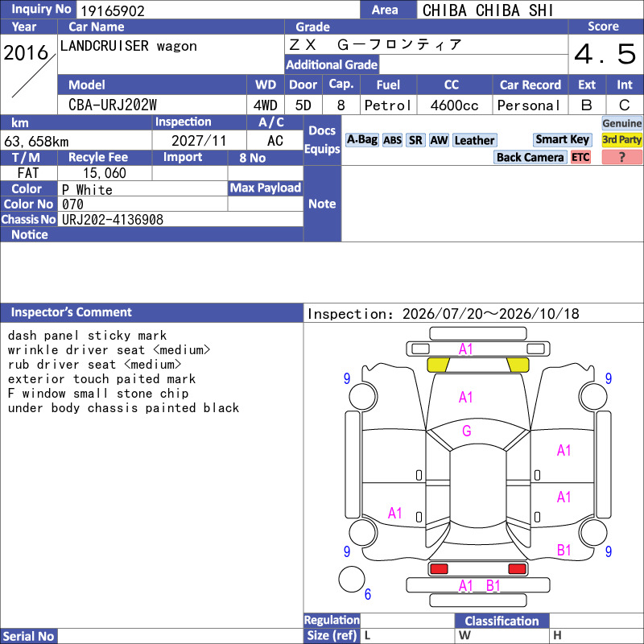Click the comment 'dash panel sticky mark'
Viewport: 644px width, 644px height.
[x=87, y=336]
